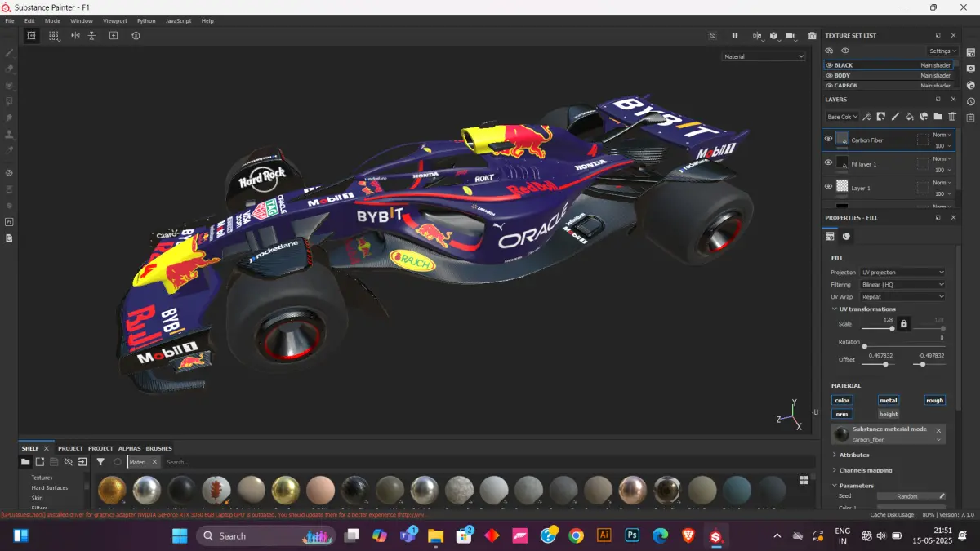
Task: Open the Log panel icon
Action: click(971, 118)
